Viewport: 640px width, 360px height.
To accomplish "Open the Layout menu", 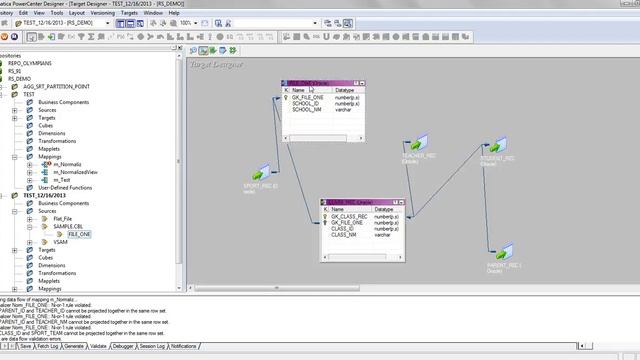I will [x=77, y=13].
